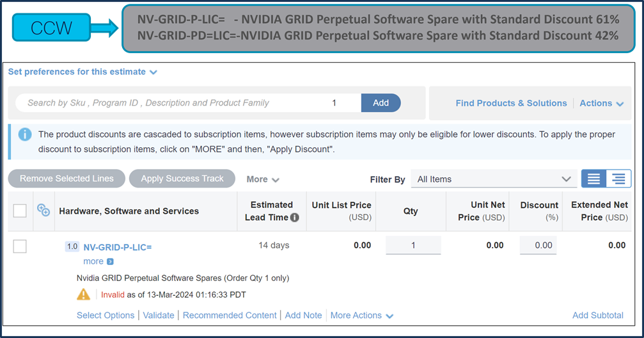
Task: Click the quantity field beside the Add button
Action: point(334,103)
